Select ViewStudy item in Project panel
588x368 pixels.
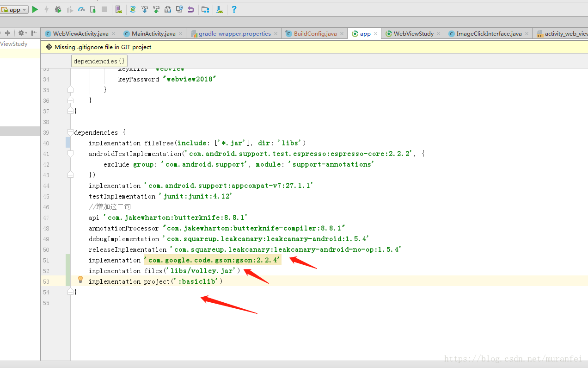click(14, 44)
